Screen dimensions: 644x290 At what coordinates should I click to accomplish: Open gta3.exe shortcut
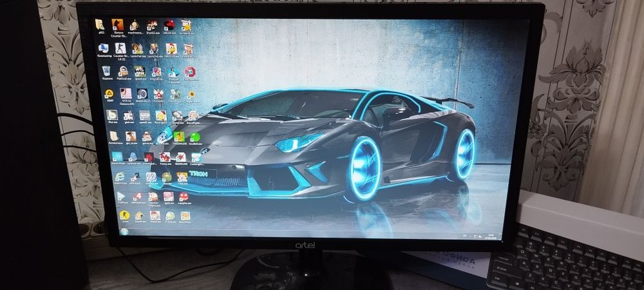129,115
